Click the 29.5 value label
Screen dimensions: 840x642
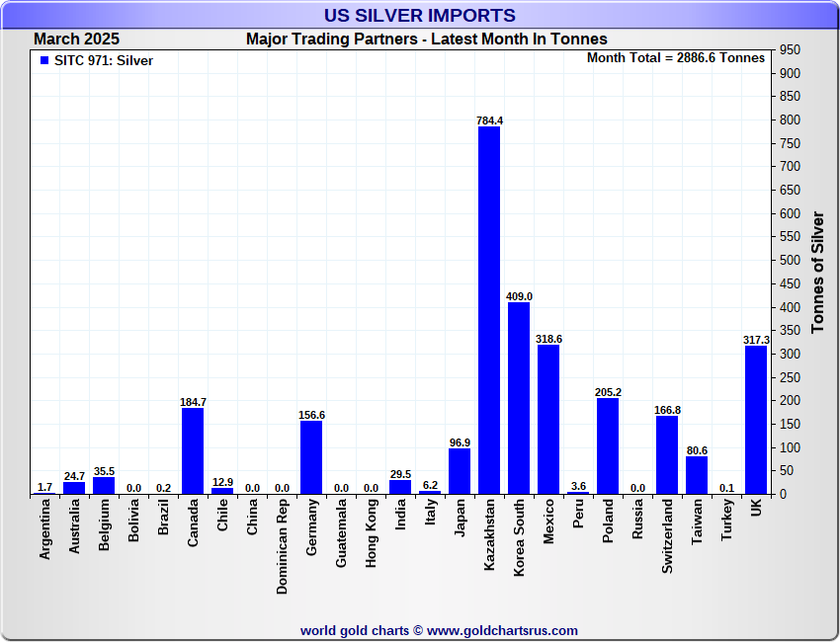pyautogui.click(x=400, y=474)
